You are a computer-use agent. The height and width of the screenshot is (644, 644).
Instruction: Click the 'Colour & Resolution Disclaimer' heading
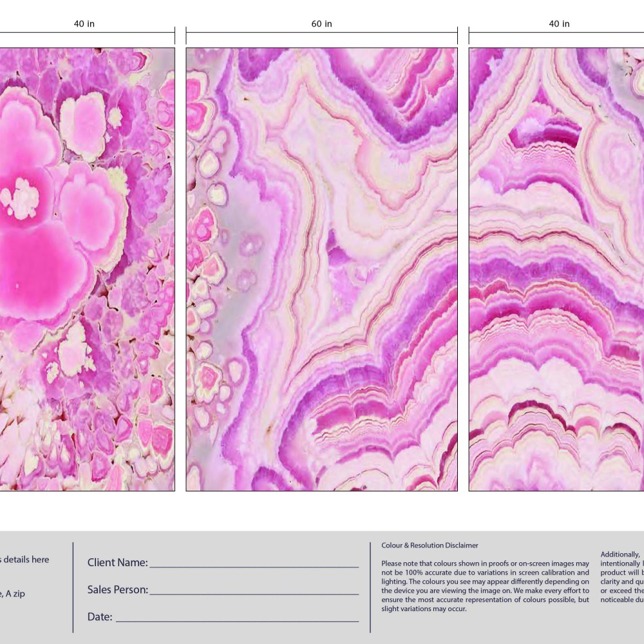pyautogui.click(x=430, y=545)
